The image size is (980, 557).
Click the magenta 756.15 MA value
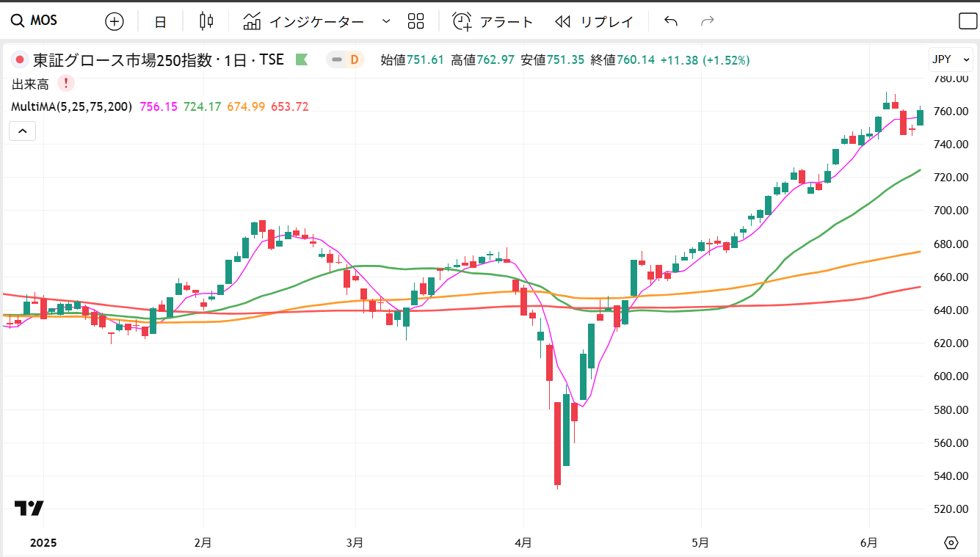[159, 106]
